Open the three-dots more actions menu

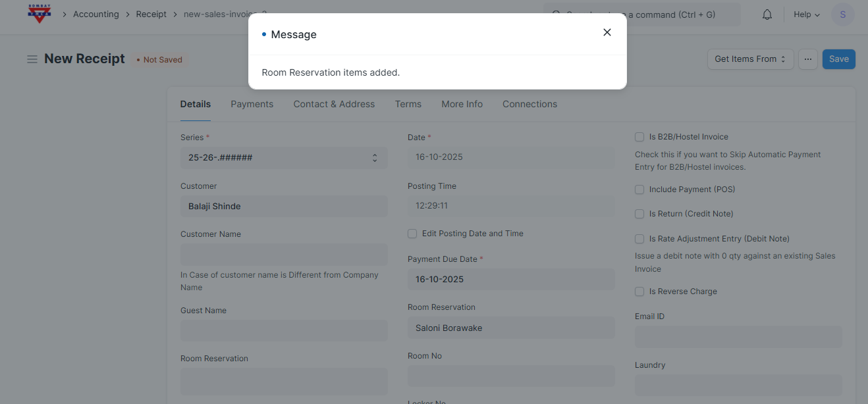coord(807,59)
